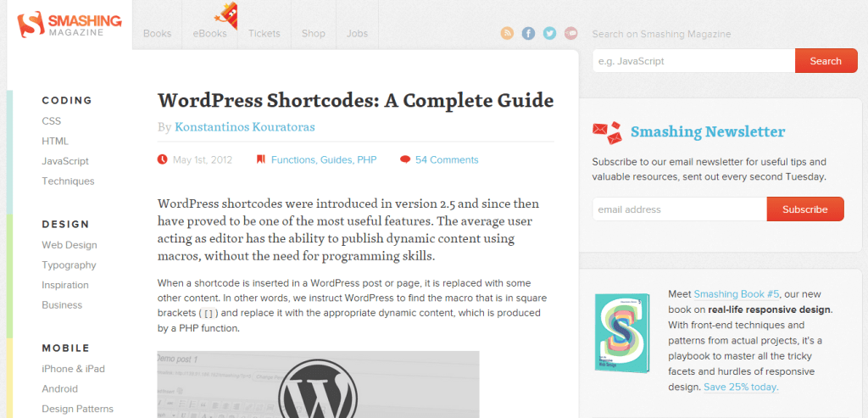Image resolution: width=868 pixels, height=418 pixels.
Task: Click the Save 25% today link
Action: 741,387
